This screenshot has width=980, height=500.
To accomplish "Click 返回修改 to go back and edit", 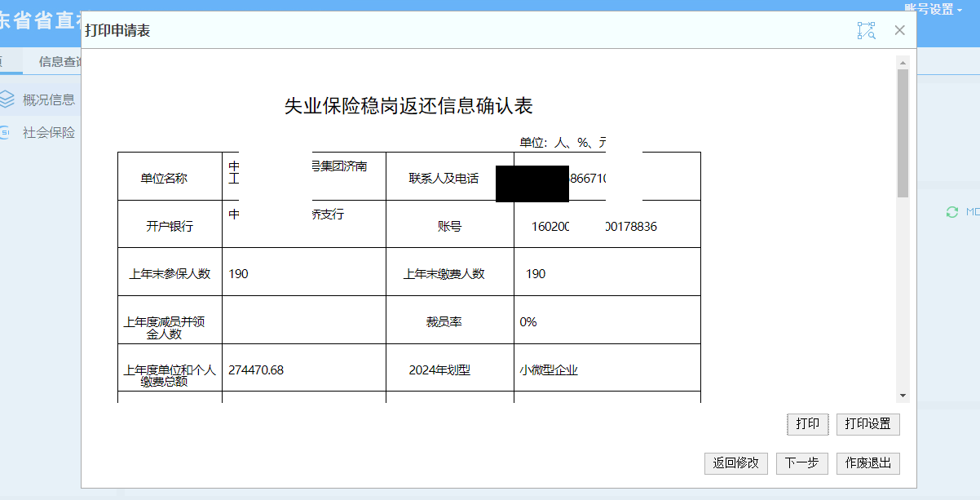I will pyautogui.click(x=735, y=463).
